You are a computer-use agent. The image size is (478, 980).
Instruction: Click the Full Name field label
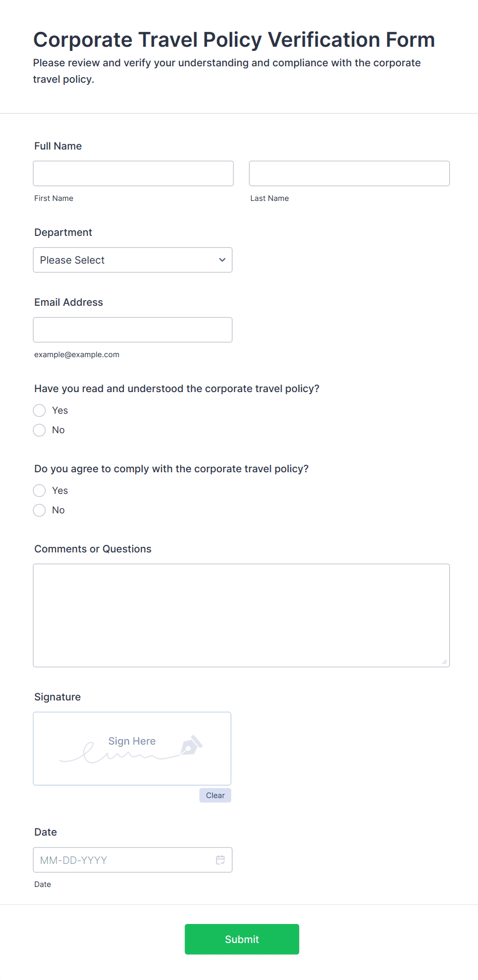[58, 146]
